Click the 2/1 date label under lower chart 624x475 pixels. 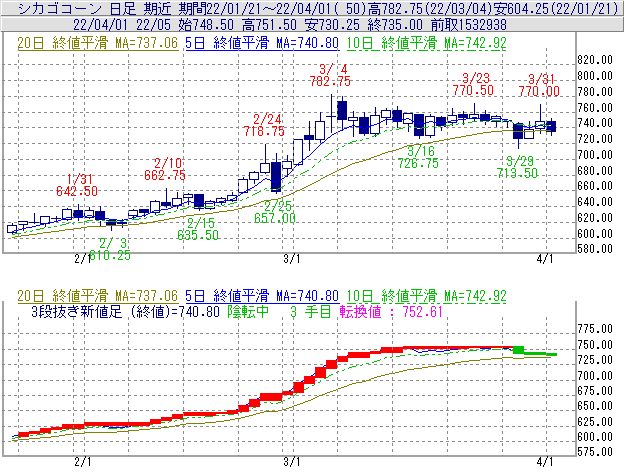point(82,462)
